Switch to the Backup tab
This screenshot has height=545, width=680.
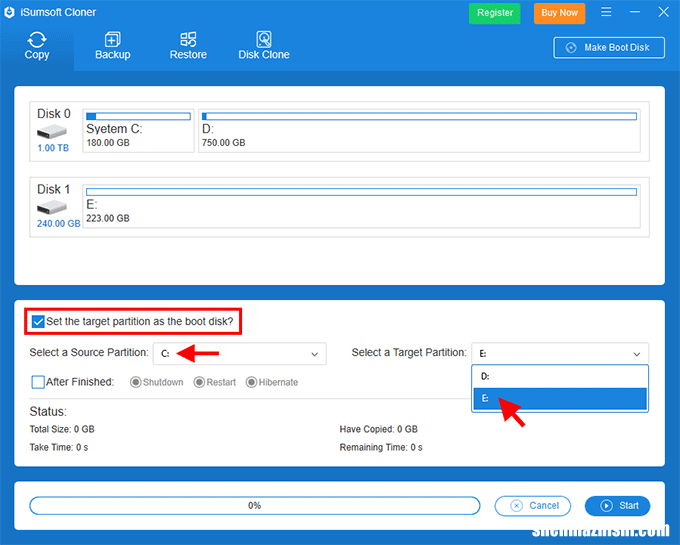click(113, 46)
